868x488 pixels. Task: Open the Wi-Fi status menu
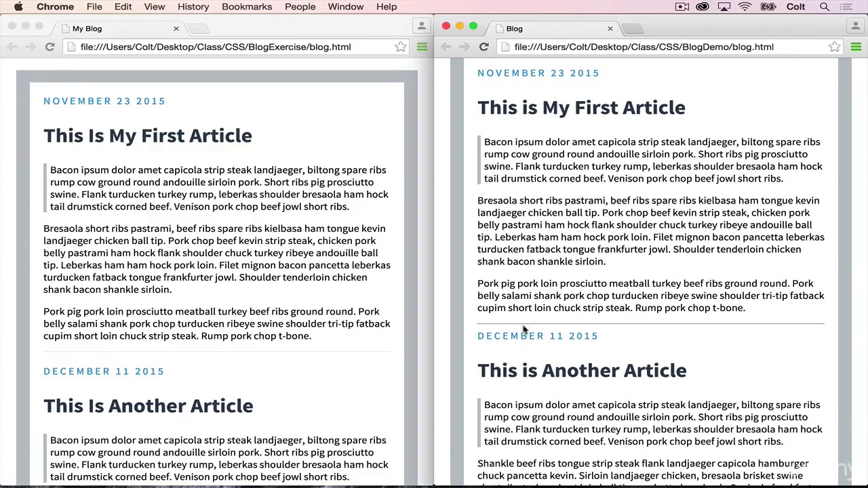click(x=745, y=7)
